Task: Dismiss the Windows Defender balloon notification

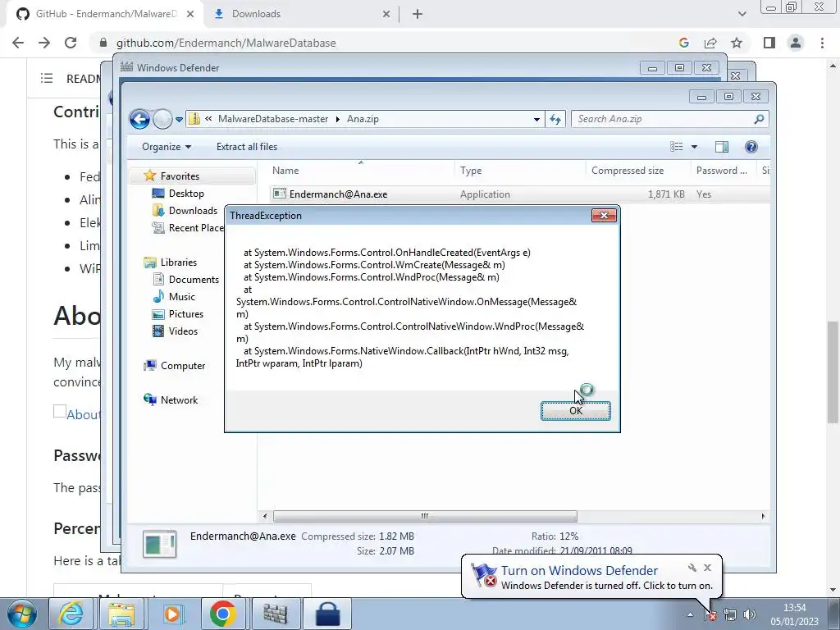Action: [707, 568]
